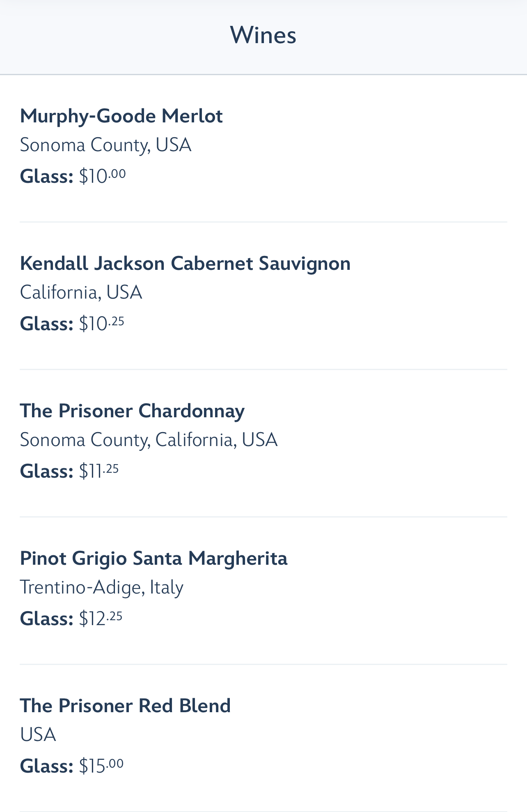
Task: Select Kendall Jackson Cabernet Sauvignon
Action: click(185, 264)
